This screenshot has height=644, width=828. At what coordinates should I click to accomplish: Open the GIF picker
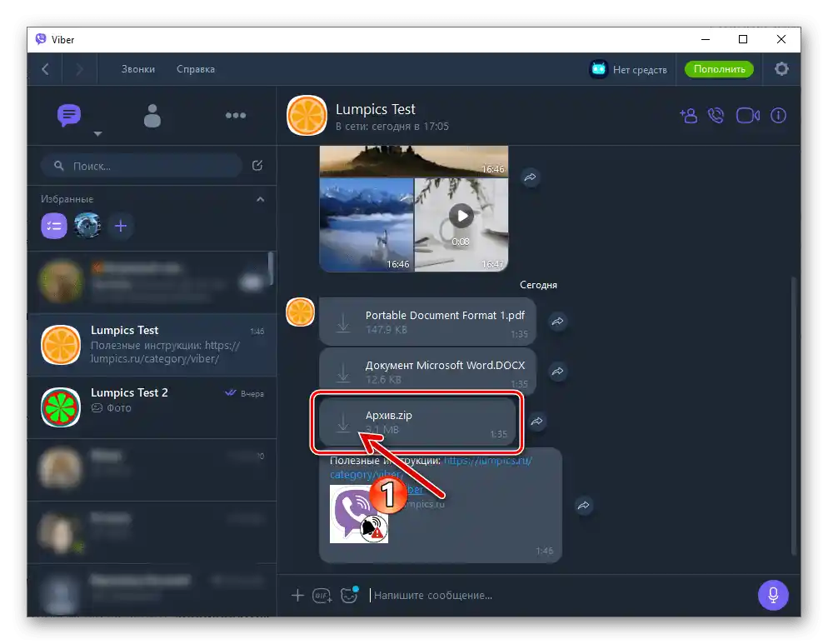pyautogui.click(x=322, y=595)
